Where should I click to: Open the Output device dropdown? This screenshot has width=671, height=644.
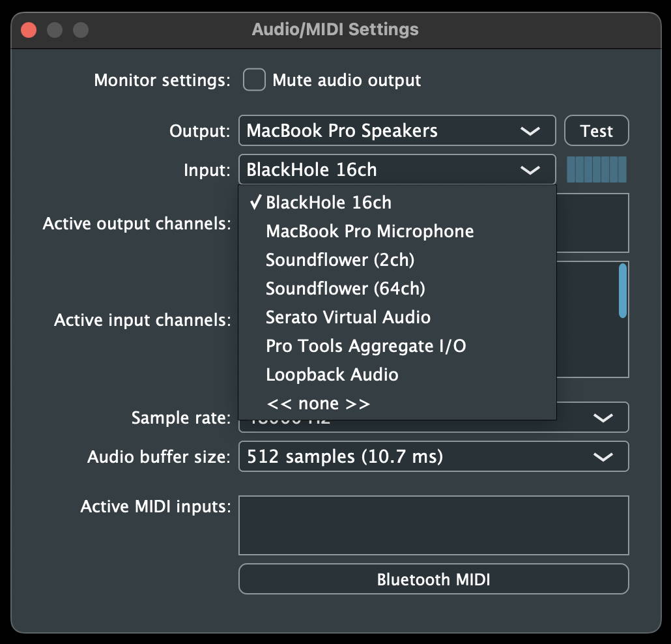397,130
